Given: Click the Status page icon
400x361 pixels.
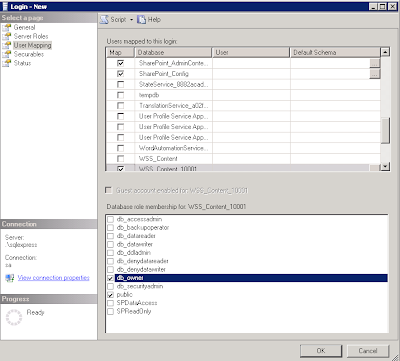Looking at the screenshot, I should tap(7, 63).
